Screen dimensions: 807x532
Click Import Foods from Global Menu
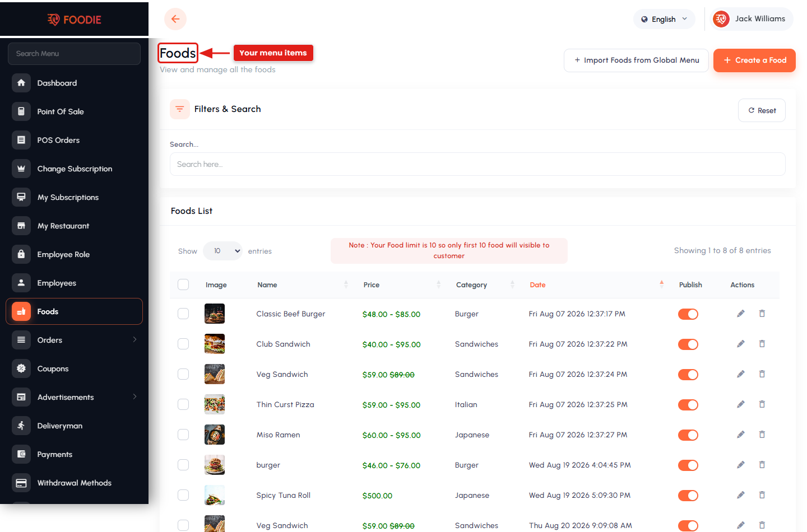(636, 60)
